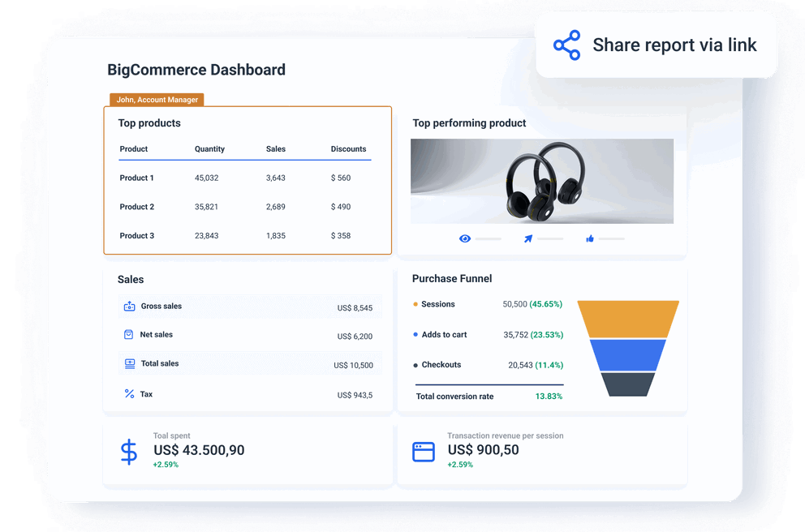Click the Net sales shopping bag icon
Image resolution: width=805 pixels, height=532 pixels.
point(130,334)
